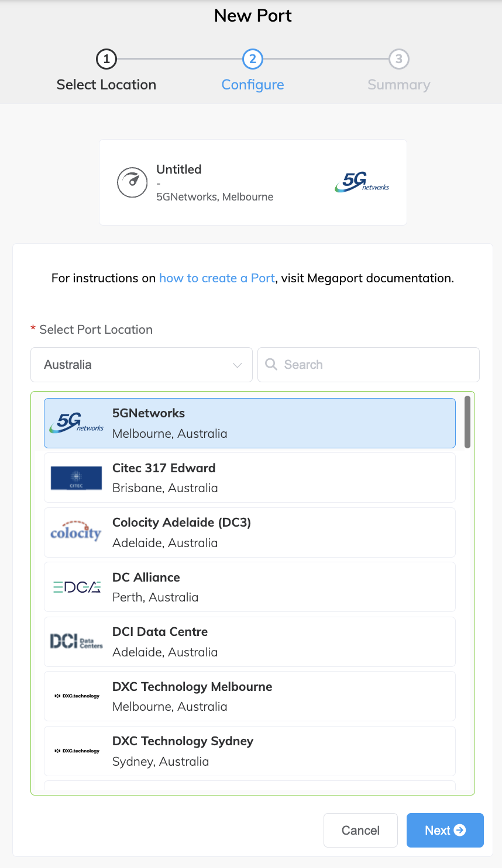Image resolution: width=502 pixels, height=868 pixels.
Task: Go to the Select Location step
Action: (106, 85)
